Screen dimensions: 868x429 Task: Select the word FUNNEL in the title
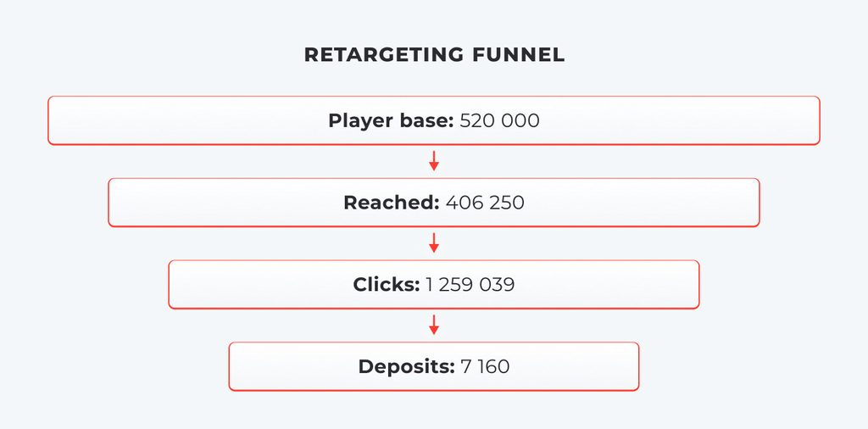(x=519, y=55)
